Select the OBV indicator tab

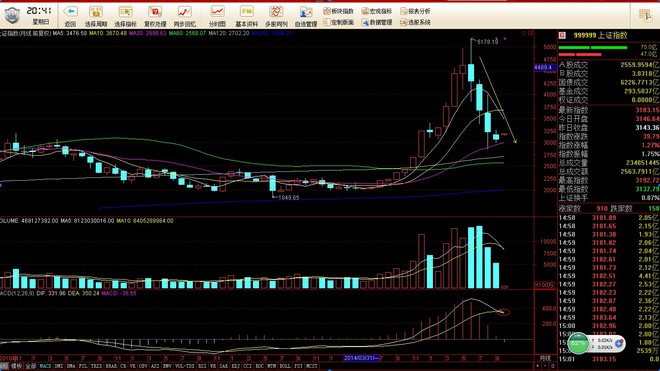(x=143, y=366)
